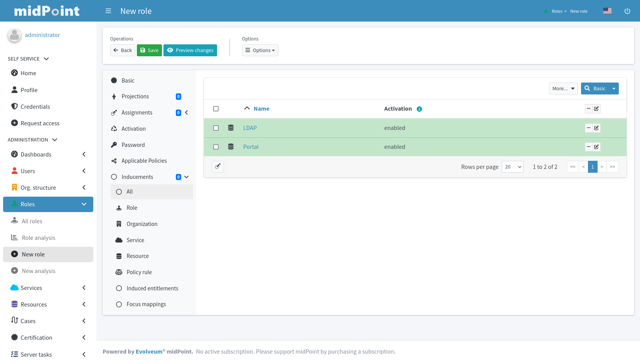The height and width of the screenshot is (364, 640).
Task: Click remove minus icon in Portal row
Action: [589, 147]
